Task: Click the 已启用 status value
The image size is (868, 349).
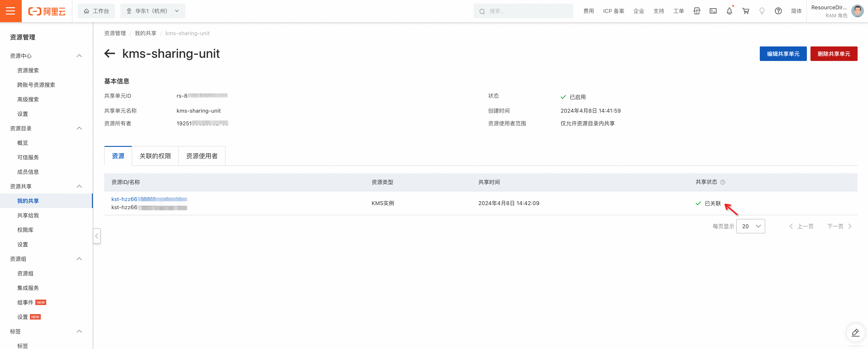Action: point(573,97)
